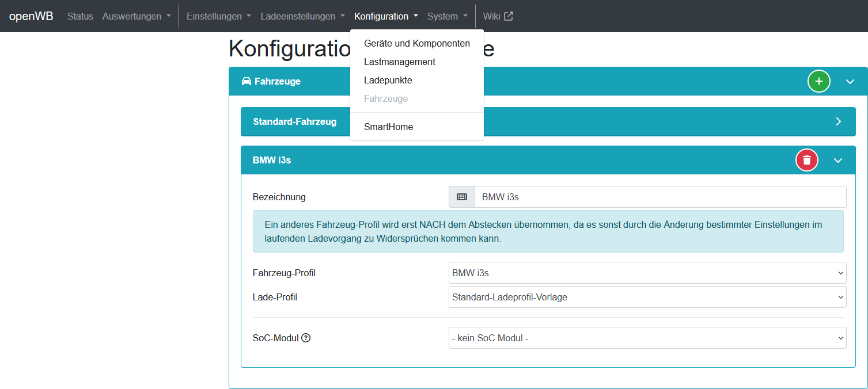Select Ladepunkte in the dropdown menu
This screenshot has height=389, width=868.
[x=388, y=81]
